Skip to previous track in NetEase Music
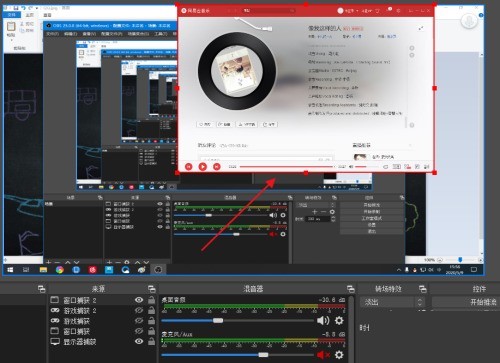 pyautogui.click(x=189, y=166)
